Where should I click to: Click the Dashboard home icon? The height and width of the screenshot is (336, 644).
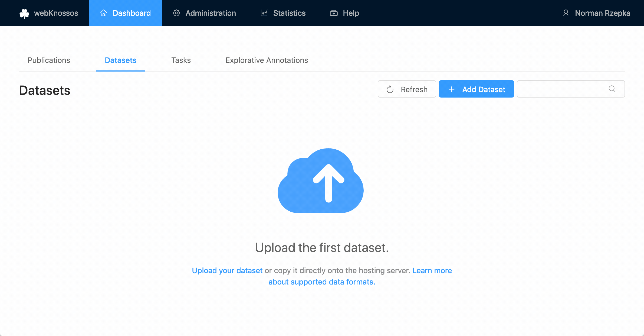104,13
